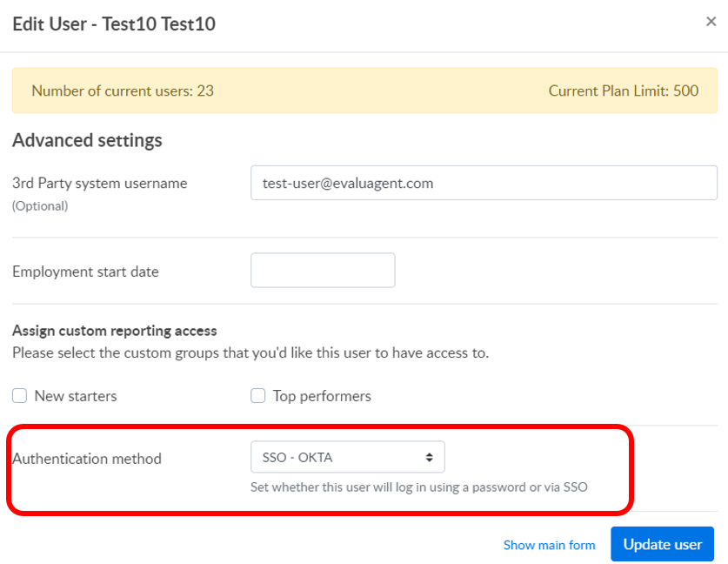Image resolution: width=728 pixels, height=564 pixels.
Task: Close the Edit User dialog
Action: 711,22
